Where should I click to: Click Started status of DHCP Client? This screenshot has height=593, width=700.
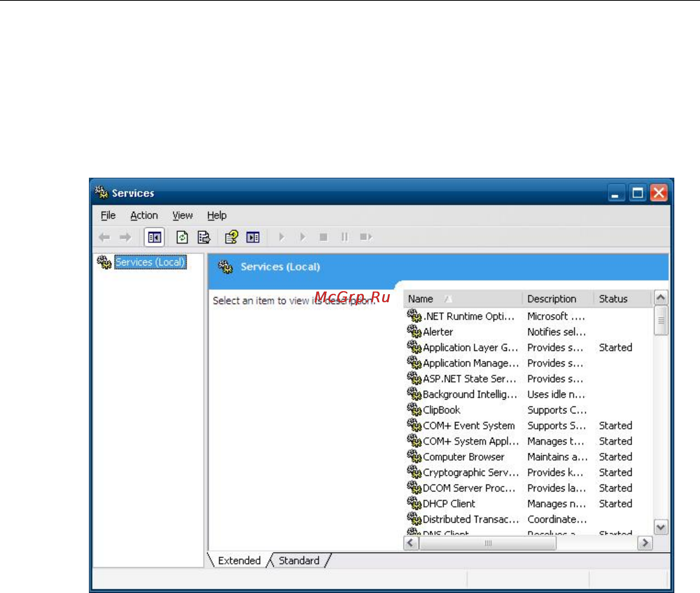[616, 504]
